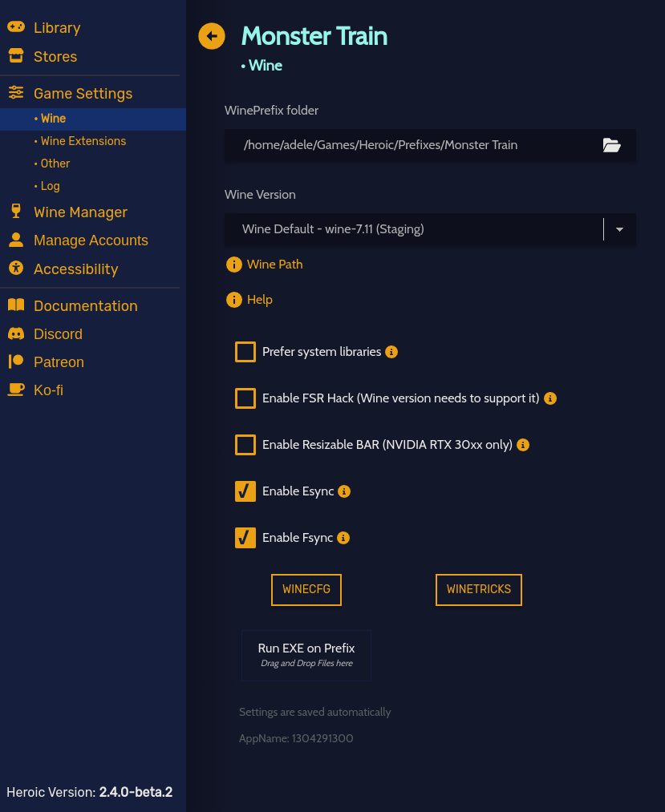This screenshot has height=812, width=665.
Task: Click info icon next to Enable FSR Hack
Action: pyautogui.click(x=550, y=398)
